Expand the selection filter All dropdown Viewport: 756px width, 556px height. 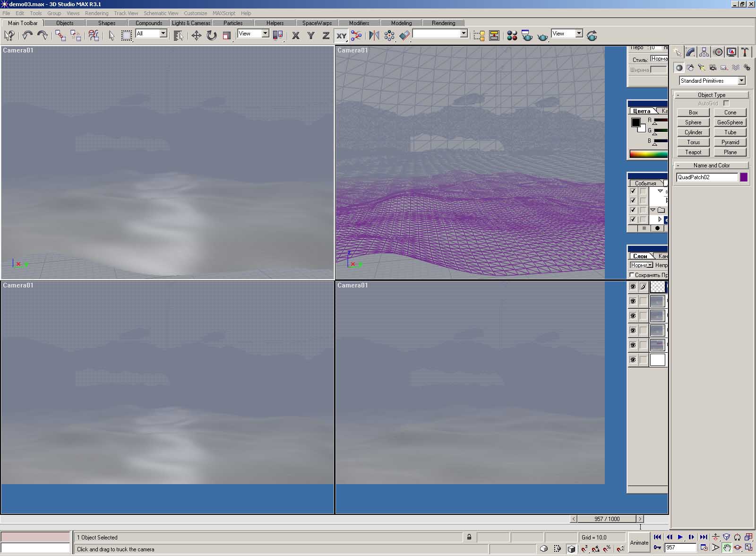pos(163,34)
